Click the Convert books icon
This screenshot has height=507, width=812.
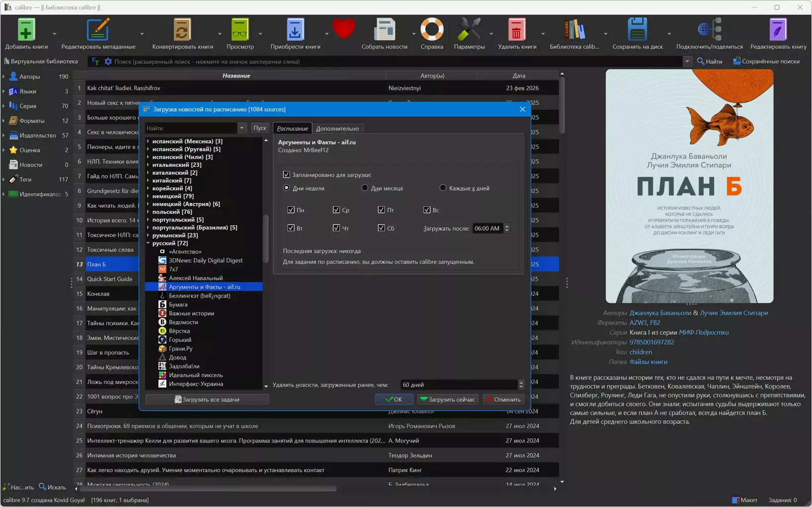[x=182, y=30]
